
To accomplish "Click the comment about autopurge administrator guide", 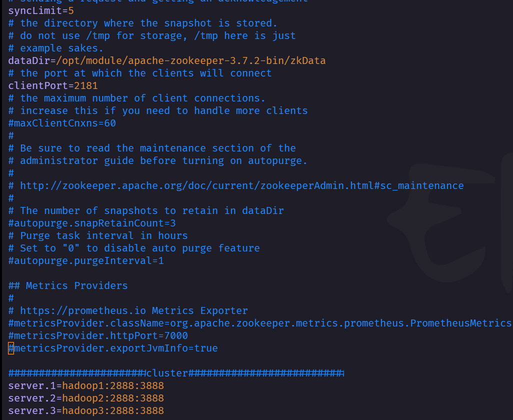I will [157, 161].
